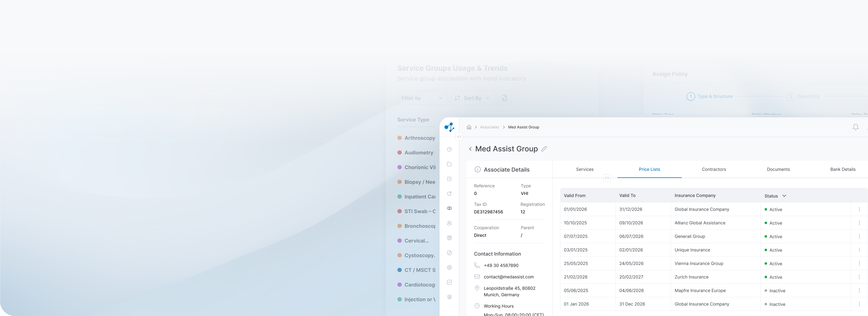Open the Filter by dropdown
Screen dimensions: 868x316
point(422,98)
